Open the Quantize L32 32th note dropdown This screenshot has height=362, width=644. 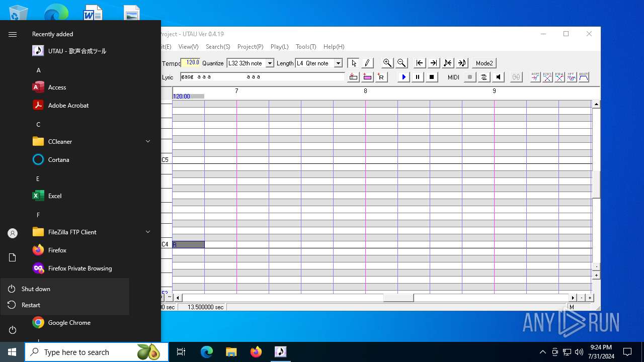point(270,63)
